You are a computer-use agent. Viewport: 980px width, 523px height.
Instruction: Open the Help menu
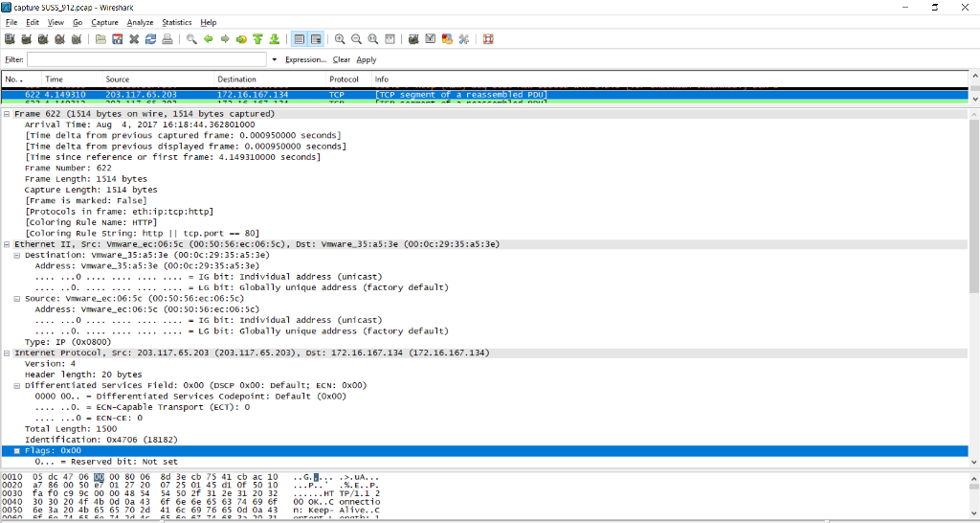click(x=208, y=23)
